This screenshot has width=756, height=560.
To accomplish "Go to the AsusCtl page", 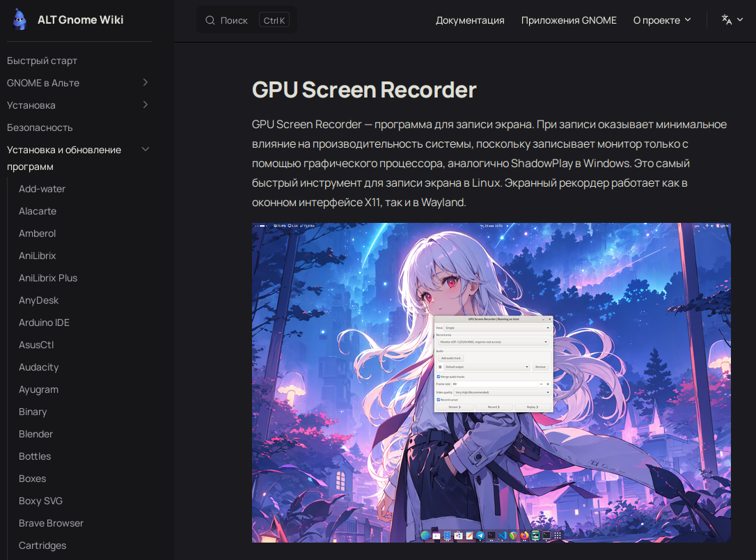I will coord(36,345).
